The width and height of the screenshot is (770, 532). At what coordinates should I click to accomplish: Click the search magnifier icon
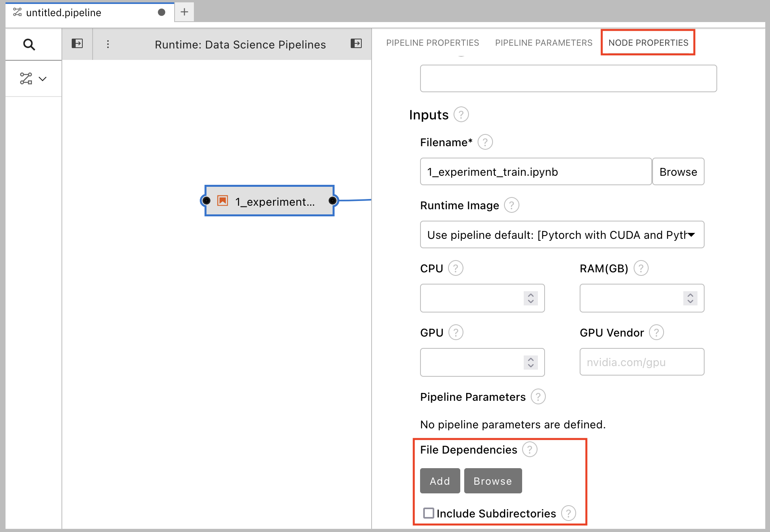click(29, 45)
